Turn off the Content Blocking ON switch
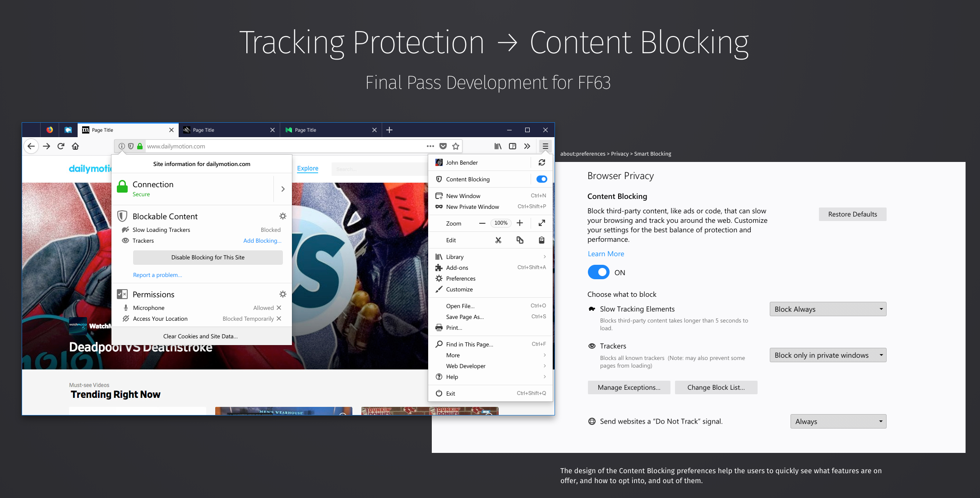980x498 pixels. pyautogui.click(x=598, y=272)
